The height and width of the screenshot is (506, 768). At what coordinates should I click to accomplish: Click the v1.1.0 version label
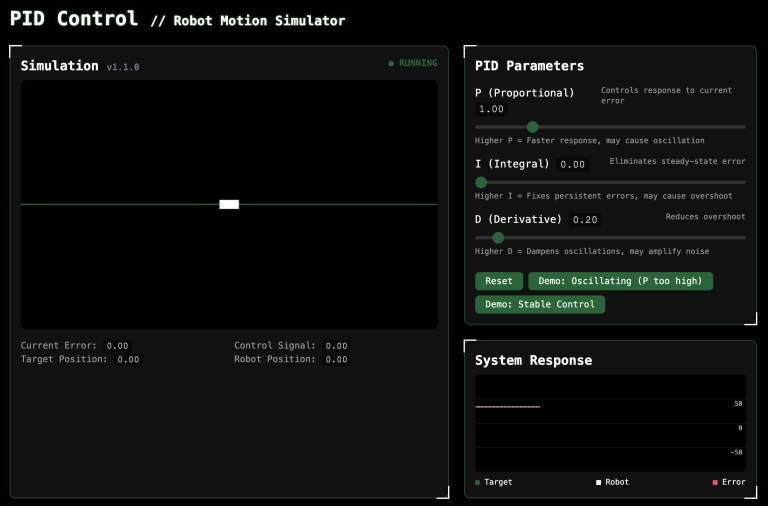pyautogui.click(x=123, y=67)
